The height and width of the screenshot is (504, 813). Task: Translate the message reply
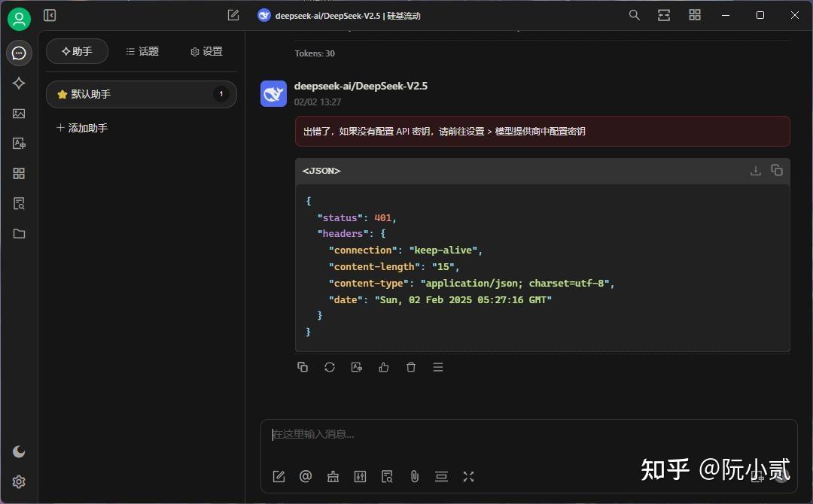tap(357, 367)
